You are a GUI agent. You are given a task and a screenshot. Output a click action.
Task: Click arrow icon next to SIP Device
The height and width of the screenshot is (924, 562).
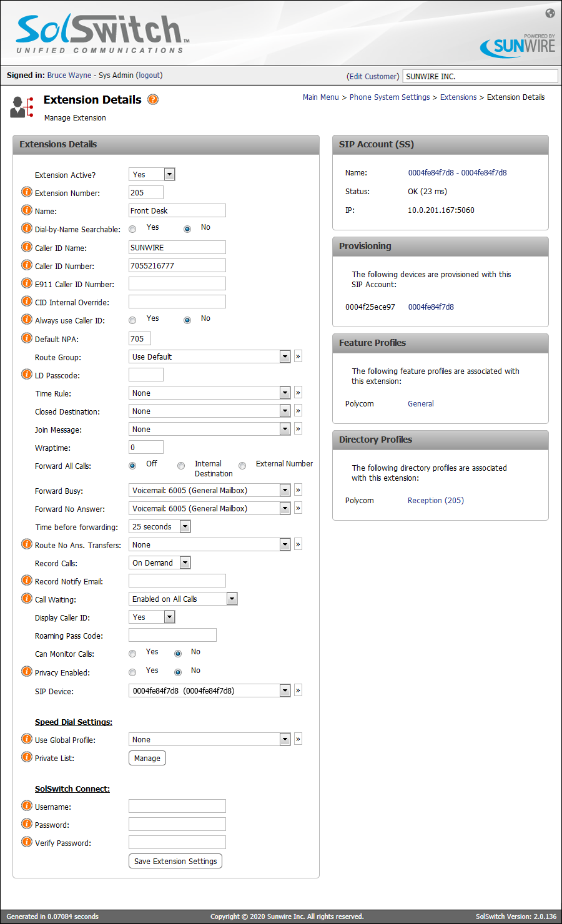[x=298, y=691]
